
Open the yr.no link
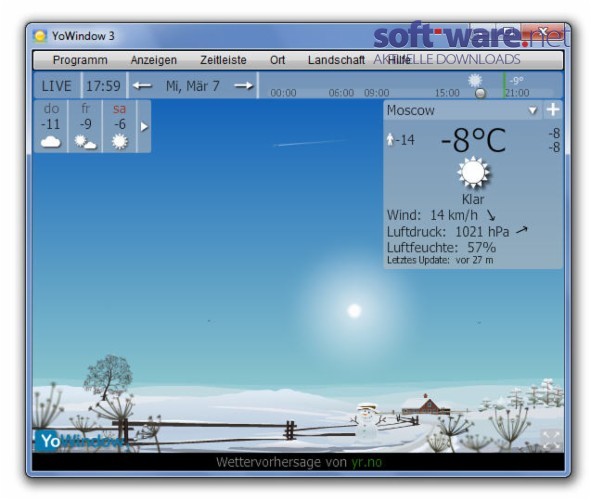[x=366, y=462]
